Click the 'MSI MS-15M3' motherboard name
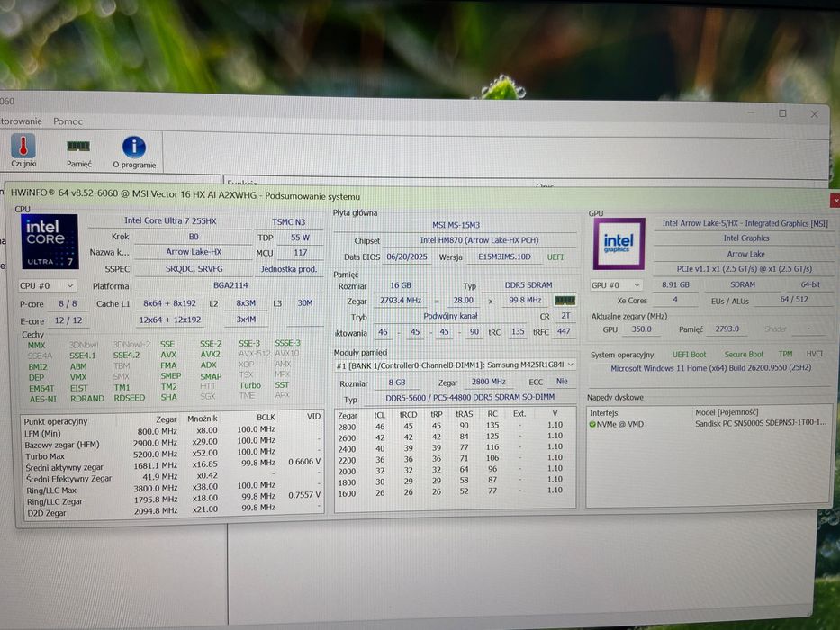The image size is (840, 630). coord(456,225)
